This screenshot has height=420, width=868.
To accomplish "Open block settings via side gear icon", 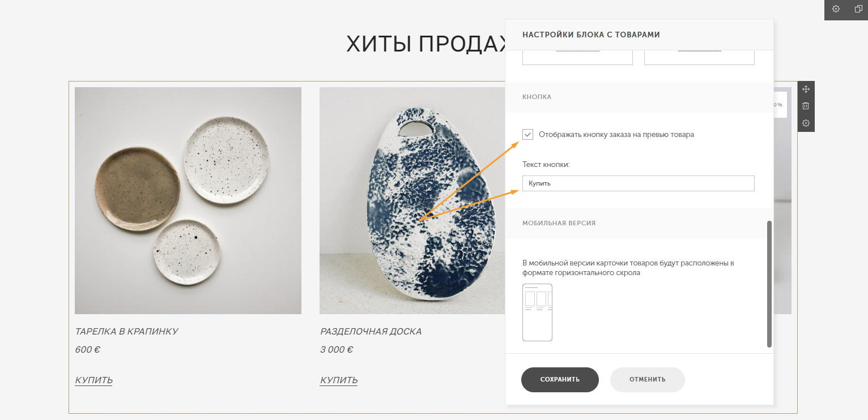I will tap(806, 123).
